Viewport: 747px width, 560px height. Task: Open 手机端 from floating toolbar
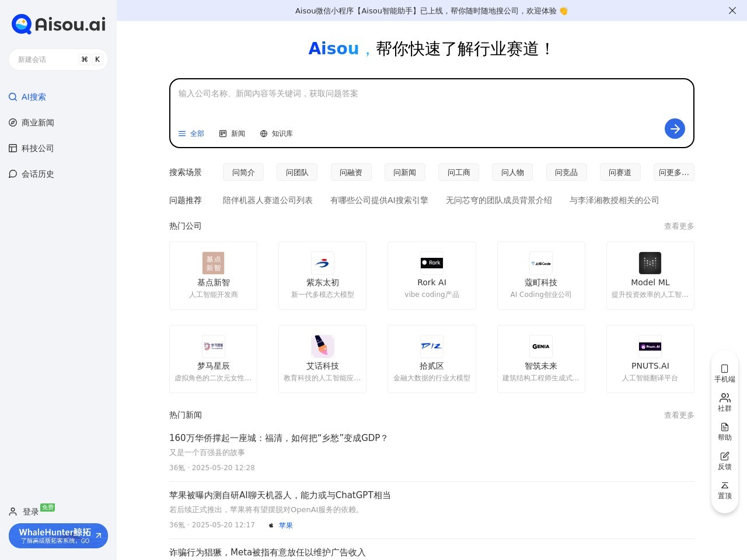tap(725, 373)
